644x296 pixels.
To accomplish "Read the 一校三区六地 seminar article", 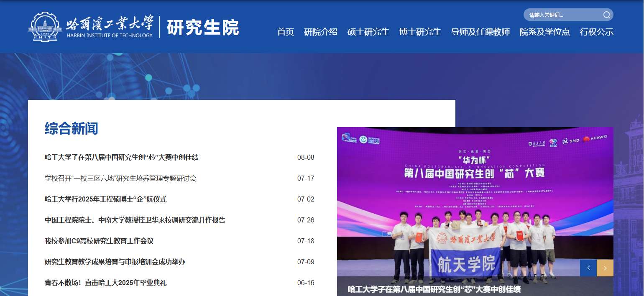I will (x=120, y=179).
